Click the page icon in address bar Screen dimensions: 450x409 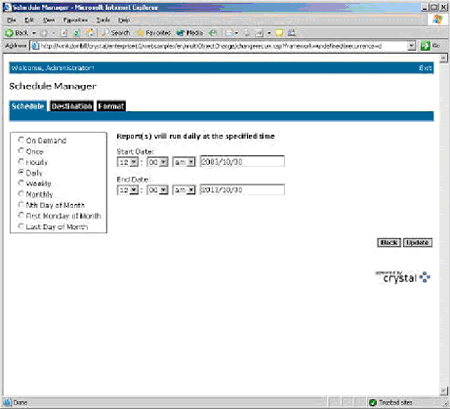35,46
